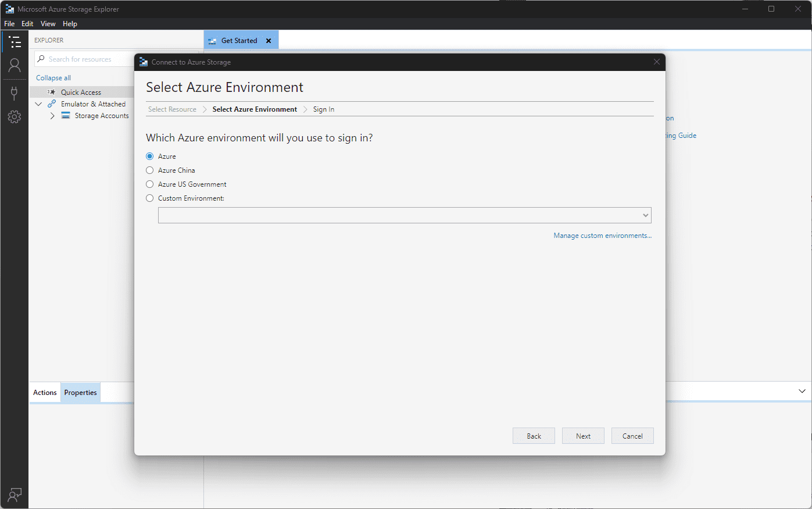Select the Emulator & Attached tree item
The image size is (812, 509).
93,104
